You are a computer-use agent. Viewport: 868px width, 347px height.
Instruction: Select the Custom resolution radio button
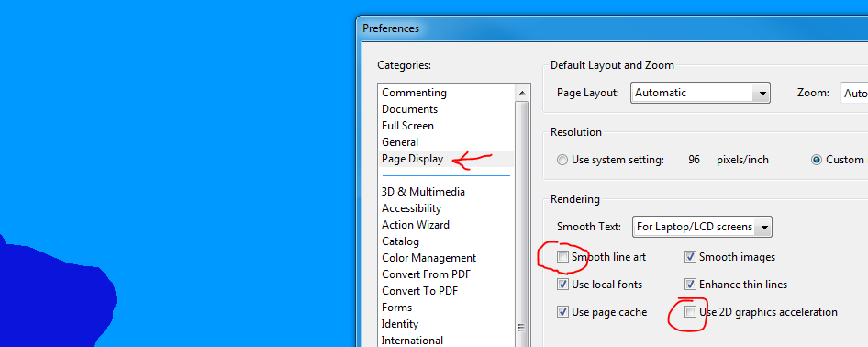point(816,160)
